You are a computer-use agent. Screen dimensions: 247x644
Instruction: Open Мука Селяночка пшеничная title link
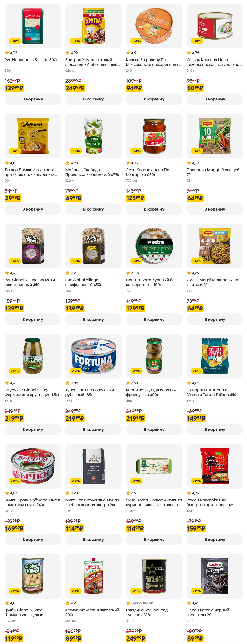92,502
